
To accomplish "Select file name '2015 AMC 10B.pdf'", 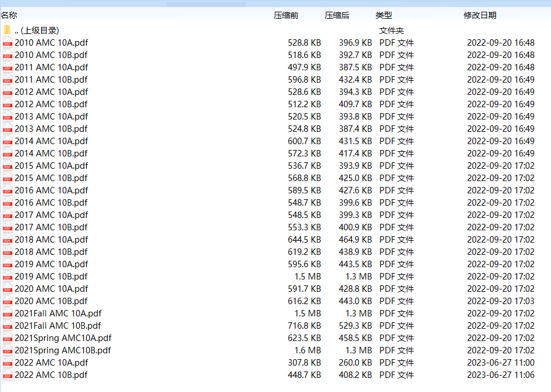I will [x=51, y=178].
